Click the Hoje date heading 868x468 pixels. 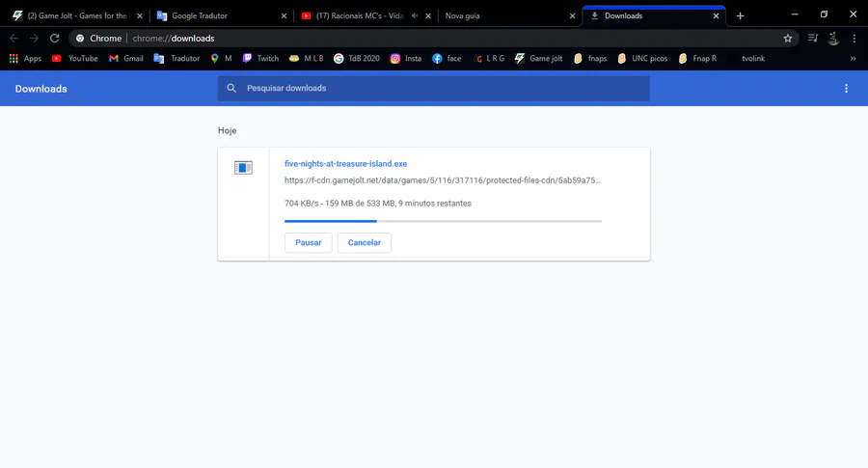(227, 130)
